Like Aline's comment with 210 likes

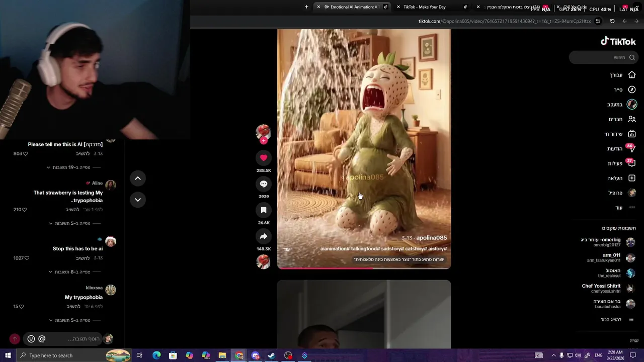pos(24,210)
